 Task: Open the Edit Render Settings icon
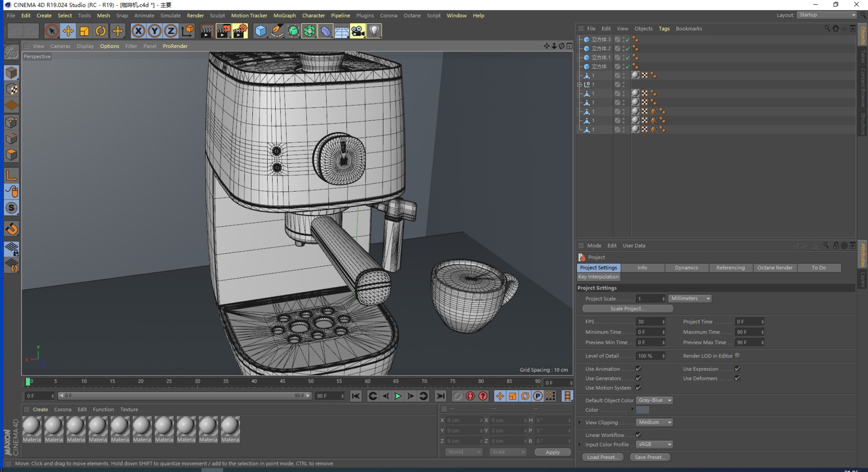point(240,31)
